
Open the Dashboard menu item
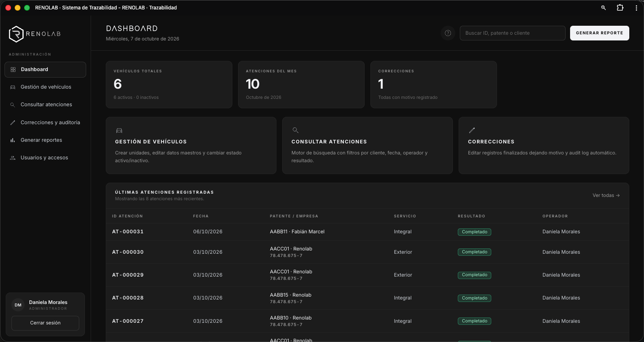[45, 69]
